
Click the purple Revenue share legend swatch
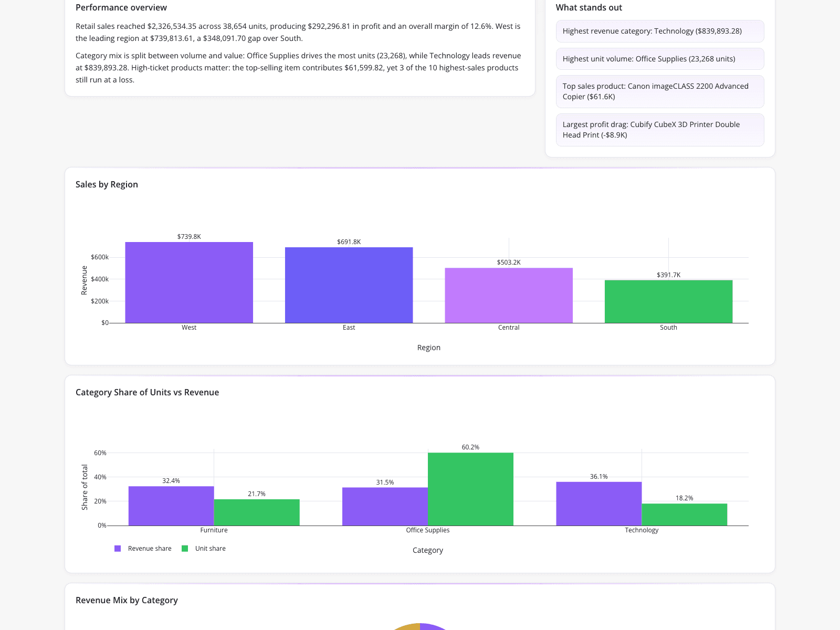coord(118,549)
